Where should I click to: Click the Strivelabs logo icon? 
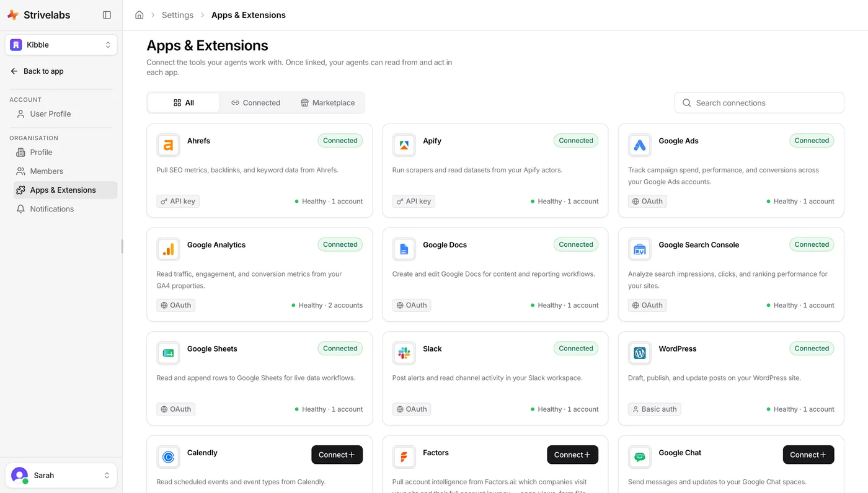(12, 15)
